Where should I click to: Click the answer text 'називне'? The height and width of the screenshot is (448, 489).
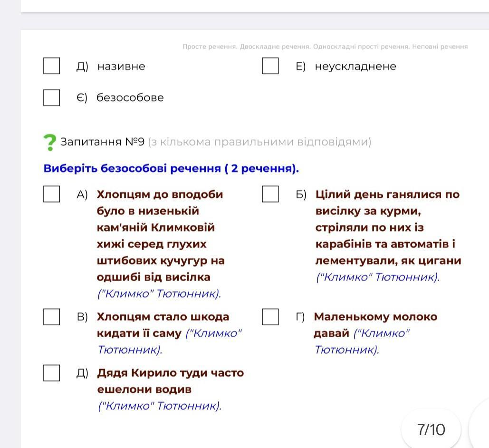[x=121, y=67]
